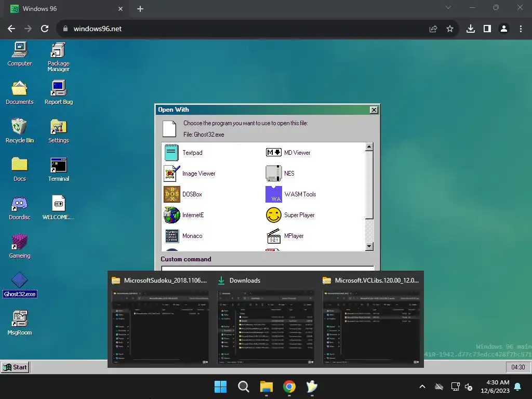Image resolution: width=532 pixels, height=399 pixels.
Task: Choose MPlayer program entry
Action: coord(285,236)
